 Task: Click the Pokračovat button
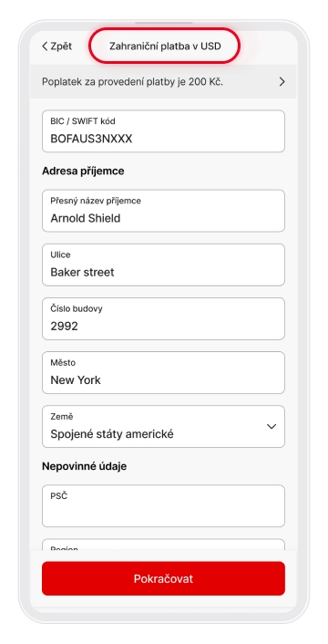coord(163,578)
